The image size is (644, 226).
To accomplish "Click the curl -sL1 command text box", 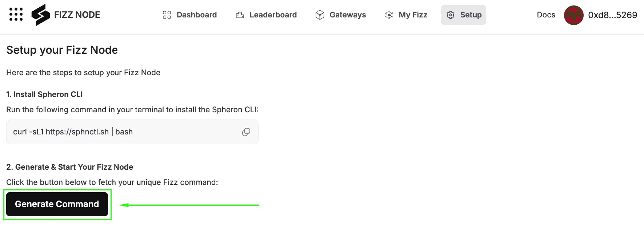I will (x=124, y=132).
